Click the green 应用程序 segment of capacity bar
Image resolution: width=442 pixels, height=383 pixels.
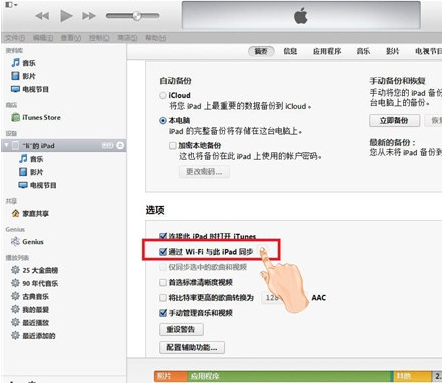click(289, 376)
